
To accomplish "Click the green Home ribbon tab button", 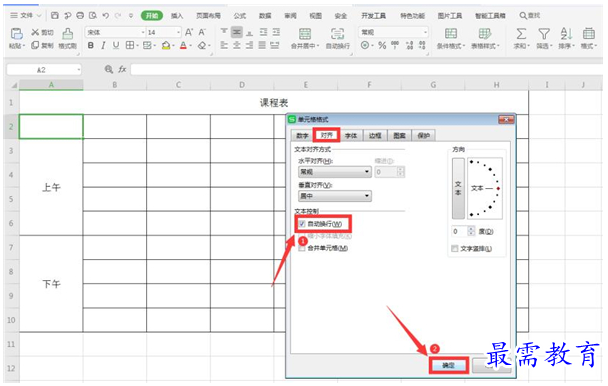I will coord(152,16).
